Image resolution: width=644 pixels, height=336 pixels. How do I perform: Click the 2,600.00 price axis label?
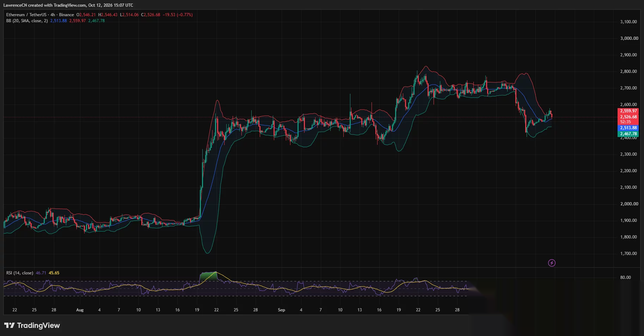pyautogui.click(x=628, y=105)
